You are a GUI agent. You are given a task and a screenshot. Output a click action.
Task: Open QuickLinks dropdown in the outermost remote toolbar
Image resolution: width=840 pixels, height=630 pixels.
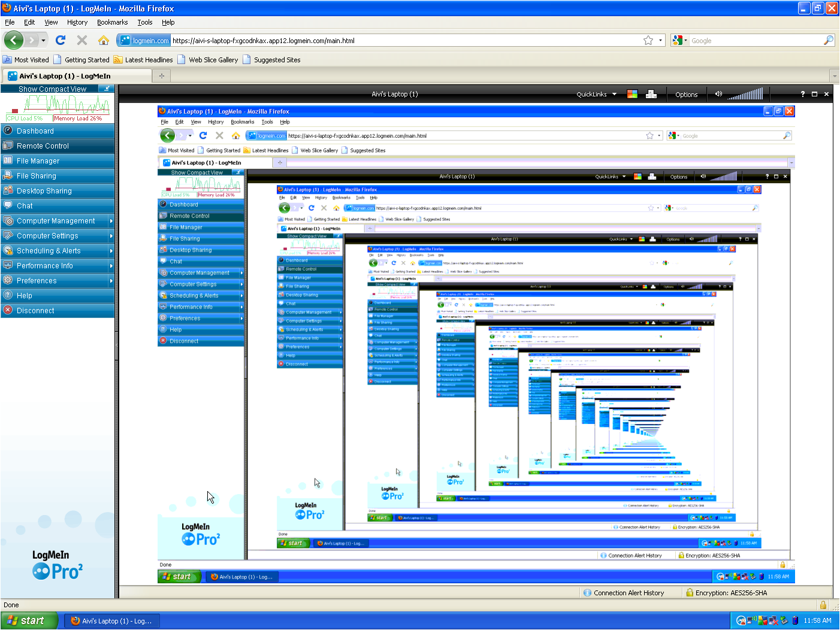pyautogui.click(x=596, y=94)
